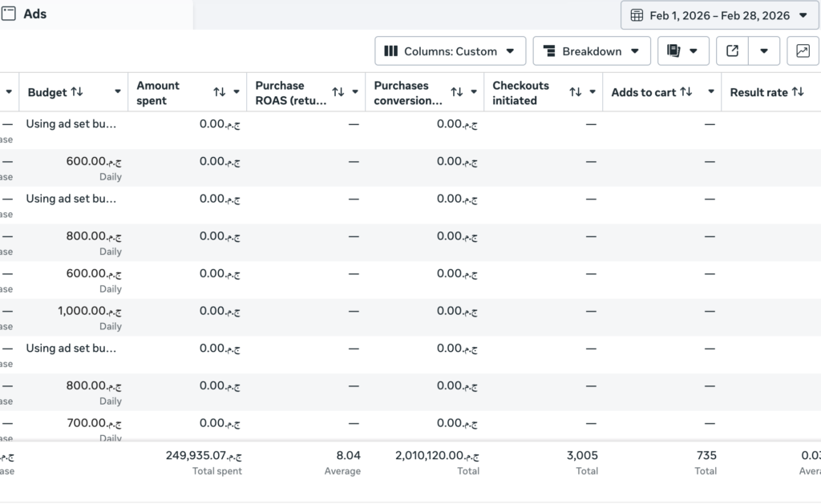
Task: Sort by Amount spent column
Action: (220, 92)
